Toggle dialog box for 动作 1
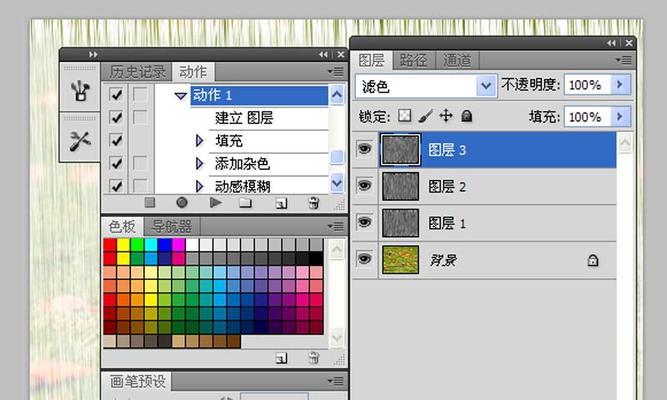Image resolution: width=667 pixels, height=400 pixels. tap(140, 94)
